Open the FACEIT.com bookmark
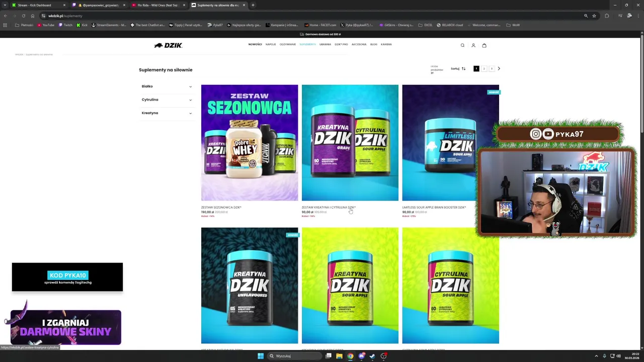644x362 pixels. click(x=320, y=25)
